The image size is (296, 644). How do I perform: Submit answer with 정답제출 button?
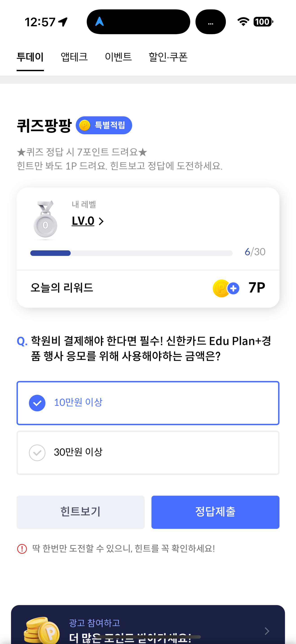215,512
